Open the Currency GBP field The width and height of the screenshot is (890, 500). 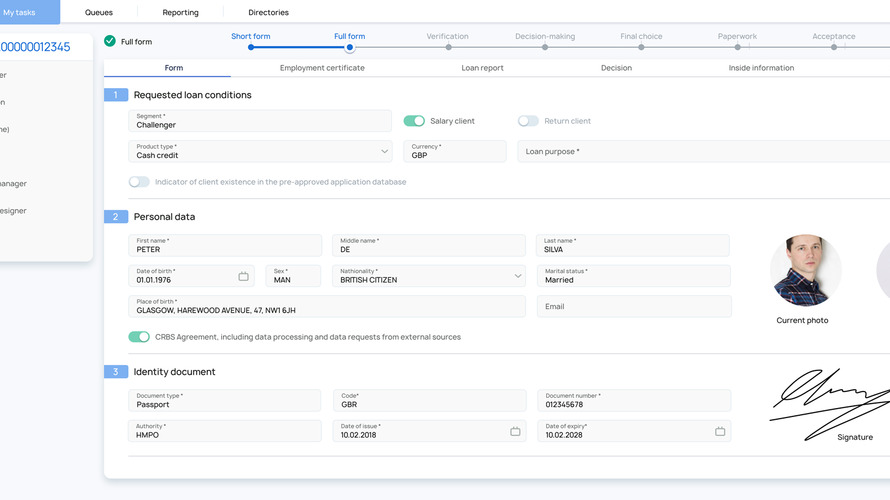click(x=455, y=152)
